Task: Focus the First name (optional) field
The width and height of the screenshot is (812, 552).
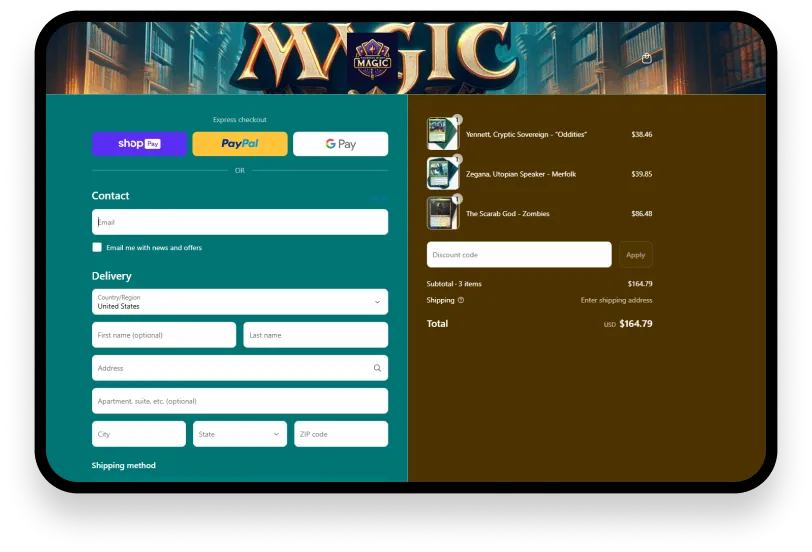Action: coord(164,335)
